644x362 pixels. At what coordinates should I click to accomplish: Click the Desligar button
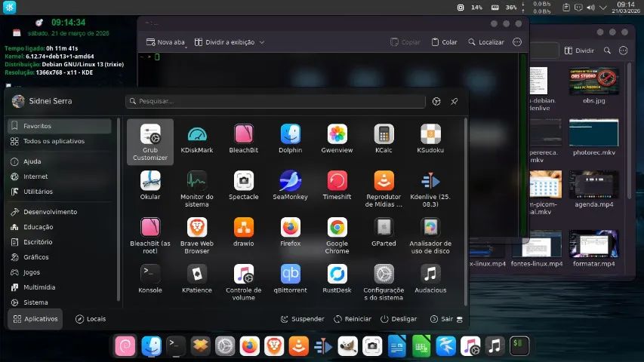399,319
